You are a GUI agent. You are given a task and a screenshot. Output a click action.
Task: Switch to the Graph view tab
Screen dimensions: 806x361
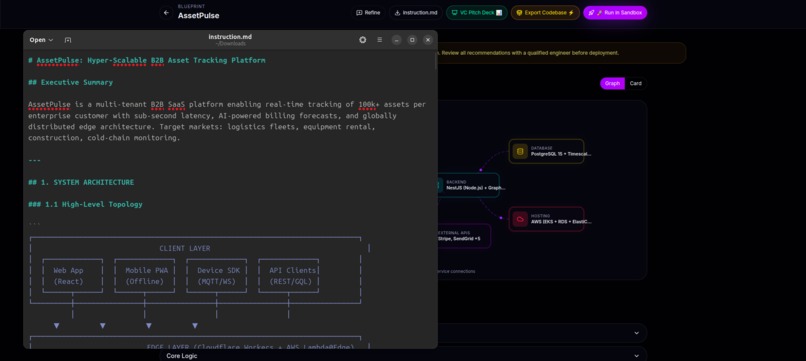pos(612,83)
